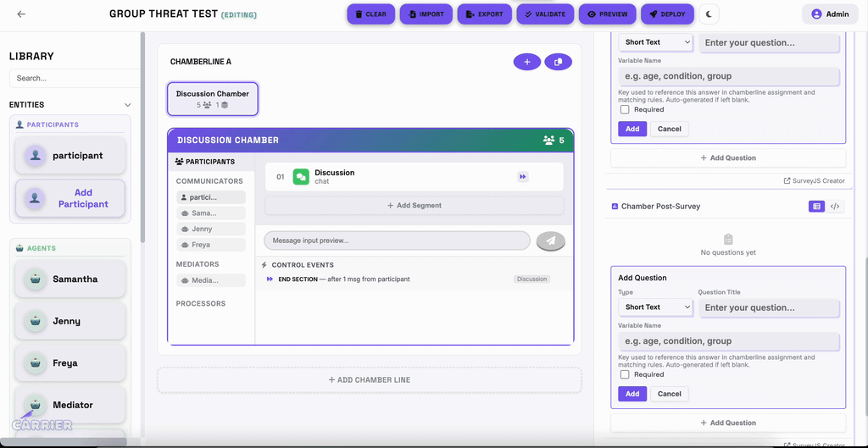The width and height of the screenshot is (868, 448).
Task: Collapse the Entities section chevron
Action: (x=128, y=104)
